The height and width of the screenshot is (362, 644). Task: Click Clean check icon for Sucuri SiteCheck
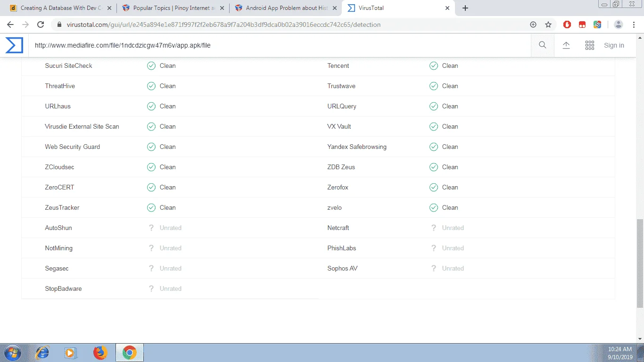pos(151,66)
